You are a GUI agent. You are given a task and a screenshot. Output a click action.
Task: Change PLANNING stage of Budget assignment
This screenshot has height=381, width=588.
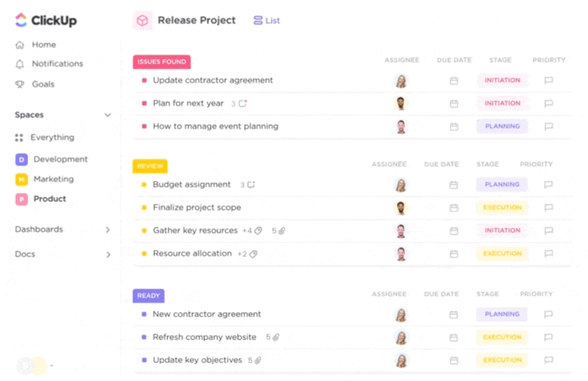point(502,185)
